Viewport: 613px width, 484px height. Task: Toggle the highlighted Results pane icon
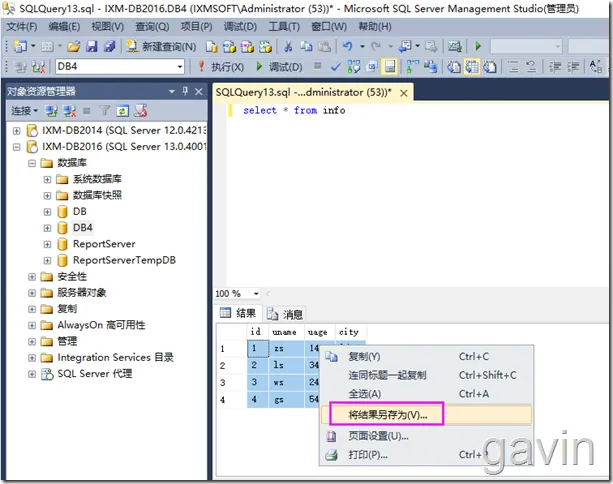click(390, 67)
